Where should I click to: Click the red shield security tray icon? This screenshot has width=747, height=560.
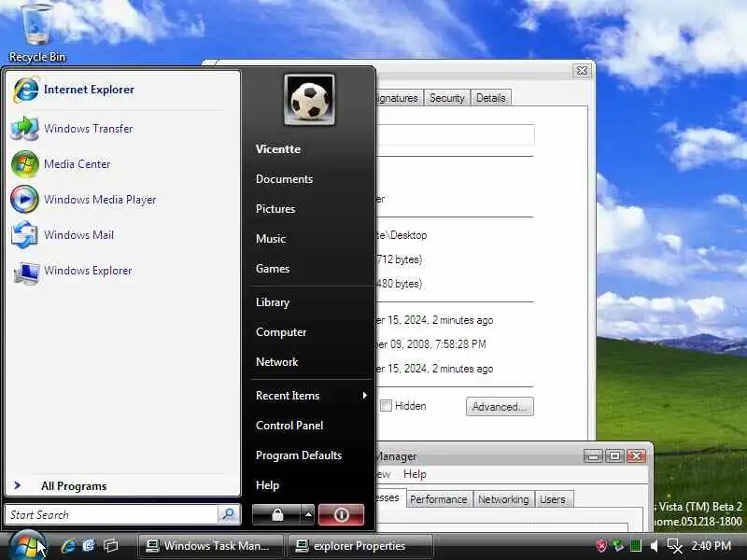(x=601, y=546)
